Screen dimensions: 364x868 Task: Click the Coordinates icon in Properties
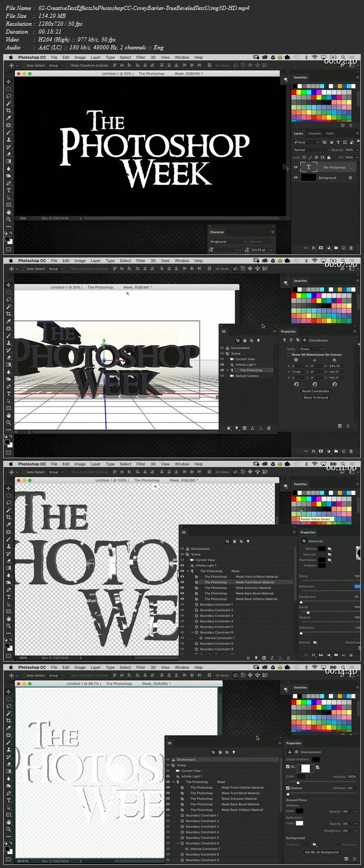(305, 340)
